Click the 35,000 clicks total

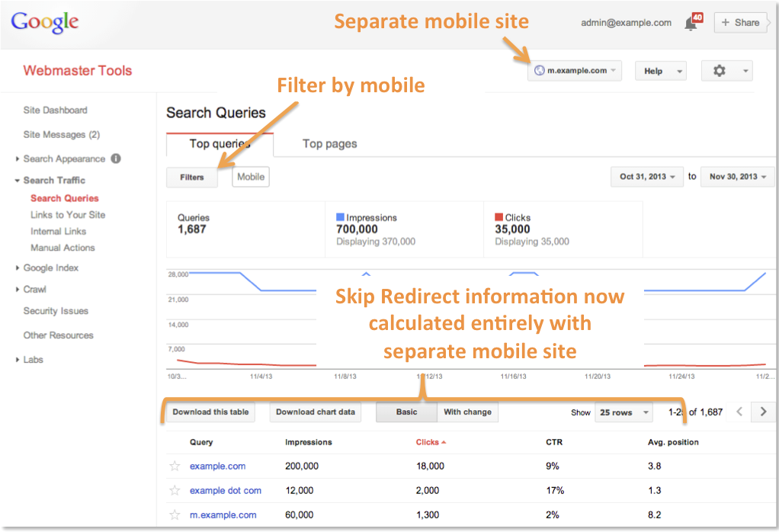pos(512,229)
